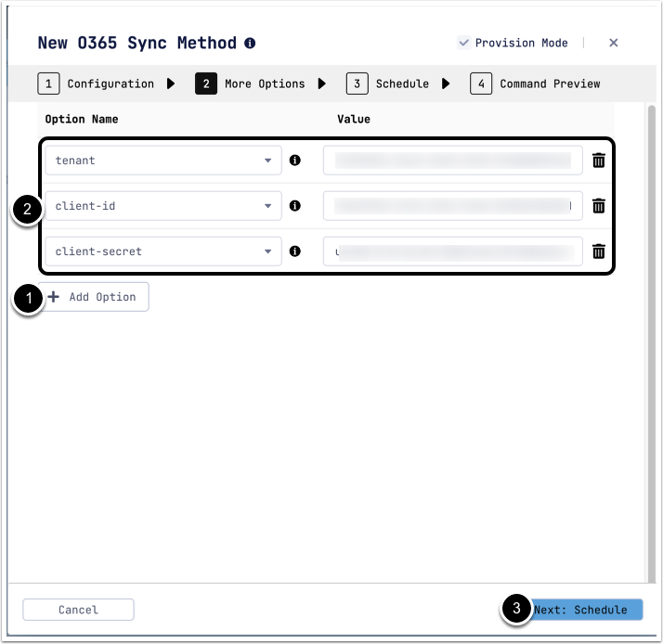The width and height of the screenshot is (663, 644).
Task: Open the Command Preview step
Action: 535,84
